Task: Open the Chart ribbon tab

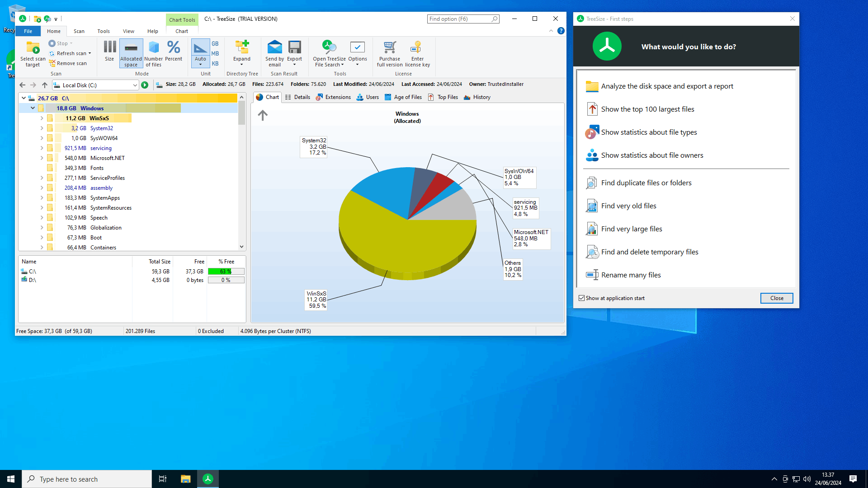Action: pyautogui.click(x=182, y=31)
